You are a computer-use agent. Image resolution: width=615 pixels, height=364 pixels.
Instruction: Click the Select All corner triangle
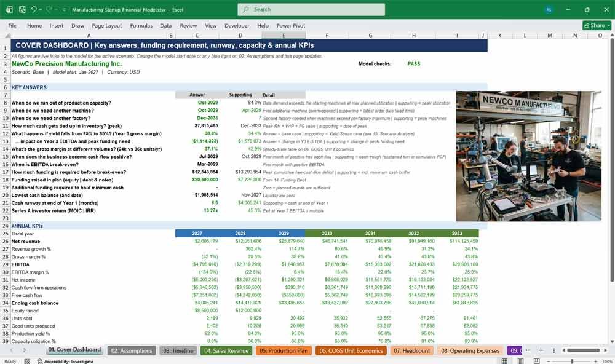point(7,35)
